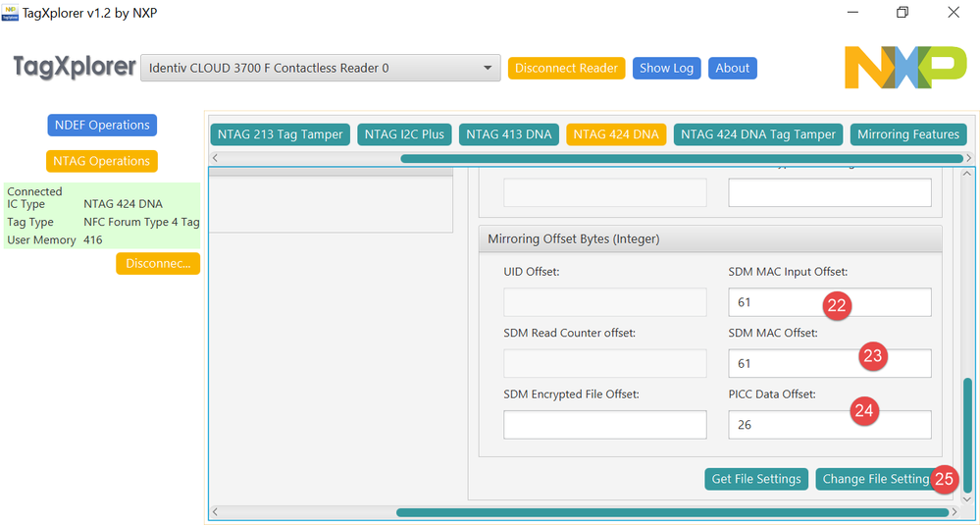Viewport: 980px width, 525px height.
Task: Switch to NTAG I2C Plus tab
Action: point(404,134)
